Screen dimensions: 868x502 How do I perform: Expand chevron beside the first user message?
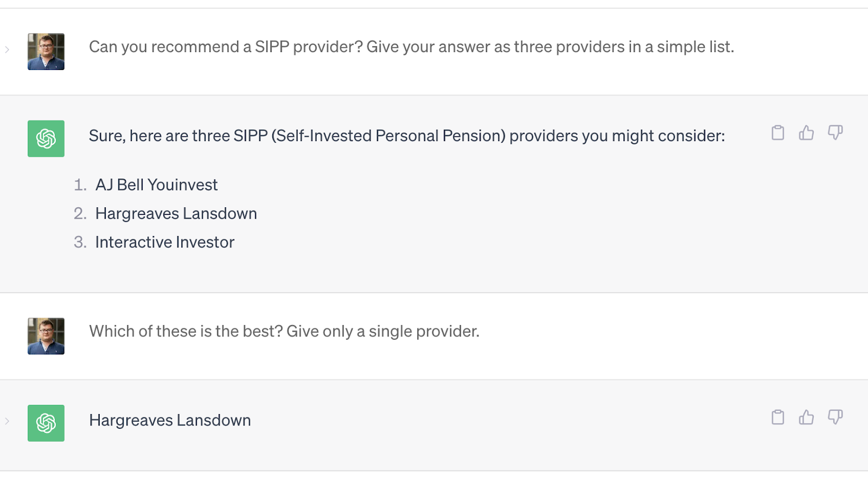coord(7,49)
